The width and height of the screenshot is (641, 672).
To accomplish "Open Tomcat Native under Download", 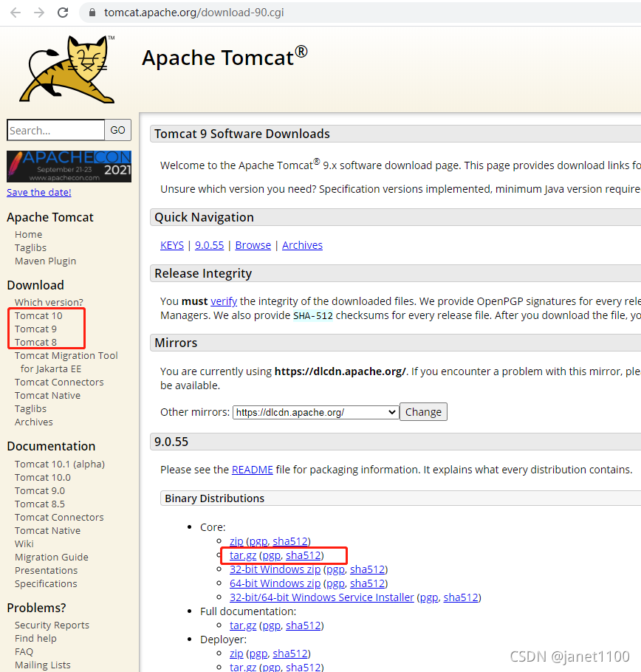I will 47,396.
